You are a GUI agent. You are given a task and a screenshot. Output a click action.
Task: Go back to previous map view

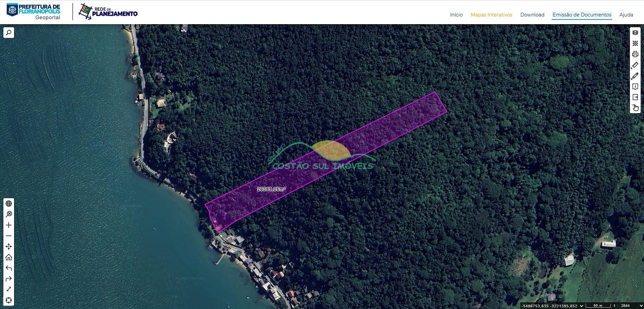point(9,268)
